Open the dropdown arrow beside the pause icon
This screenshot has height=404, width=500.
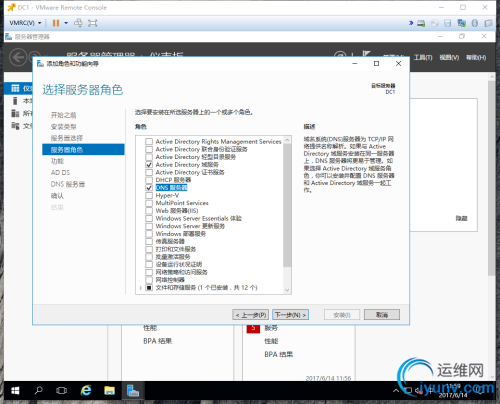tap(66, 23)
